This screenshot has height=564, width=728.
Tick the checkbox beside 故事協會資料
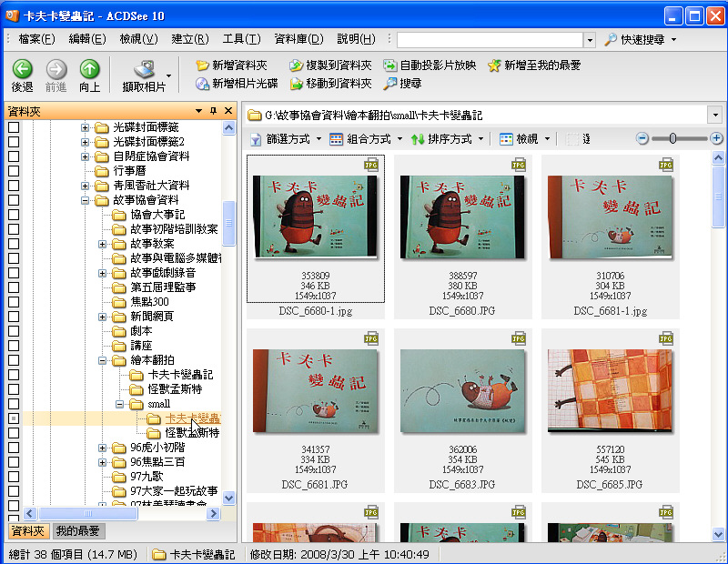point(14,200)
